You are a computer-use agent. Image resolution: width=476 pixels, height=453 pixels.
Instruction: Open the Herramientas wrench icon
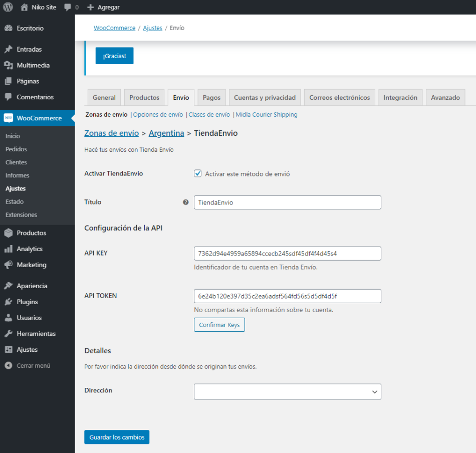pyautogui.click(x=8, y=334)
